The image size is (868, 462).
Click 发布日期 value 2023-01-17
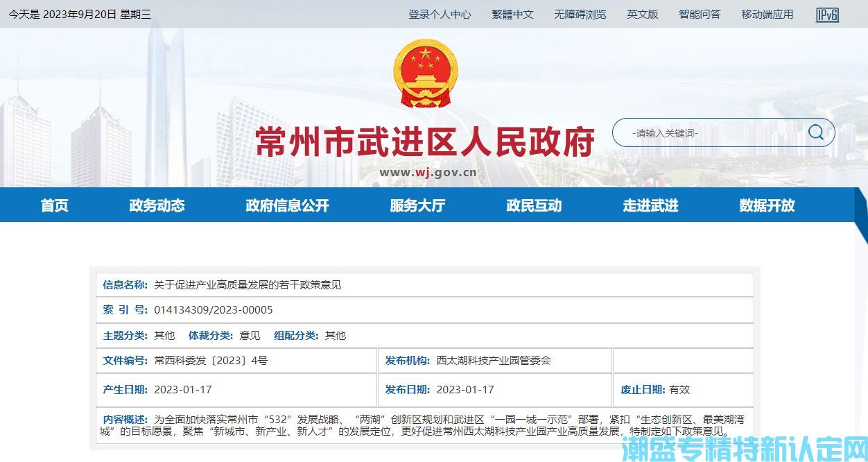pyautogui.click(x=465, y=389)
